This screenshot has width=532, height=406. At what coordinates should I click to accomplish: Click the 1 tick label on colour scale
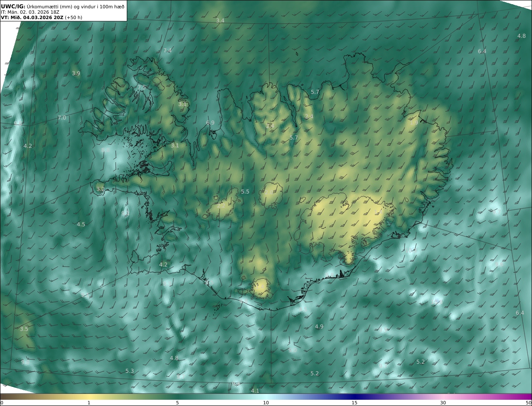89,403
